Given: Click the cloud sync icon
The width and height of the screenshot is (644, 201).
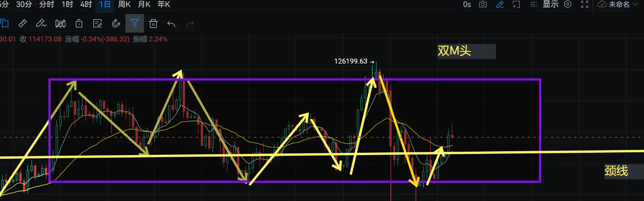Looking at the screenshot, I should click(602, 4).
